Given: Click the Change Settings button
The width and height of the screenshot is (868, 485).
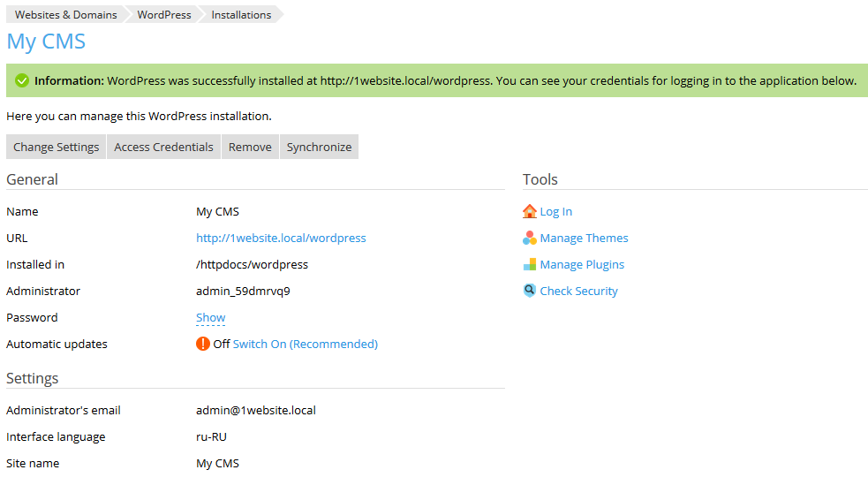Looking at the screenshot, I should [x=56, y=147].
